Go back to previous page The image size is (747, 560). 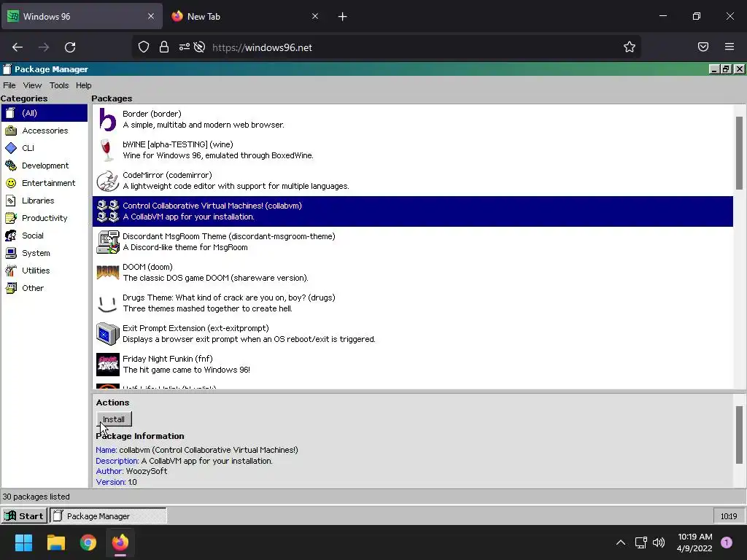18,47
